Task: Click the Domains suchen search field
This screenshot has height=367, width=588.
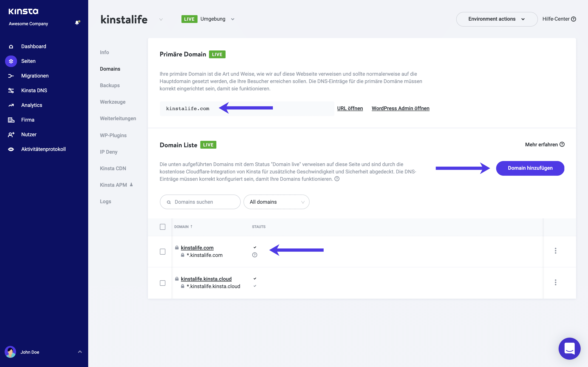Action: click(200, 202)
